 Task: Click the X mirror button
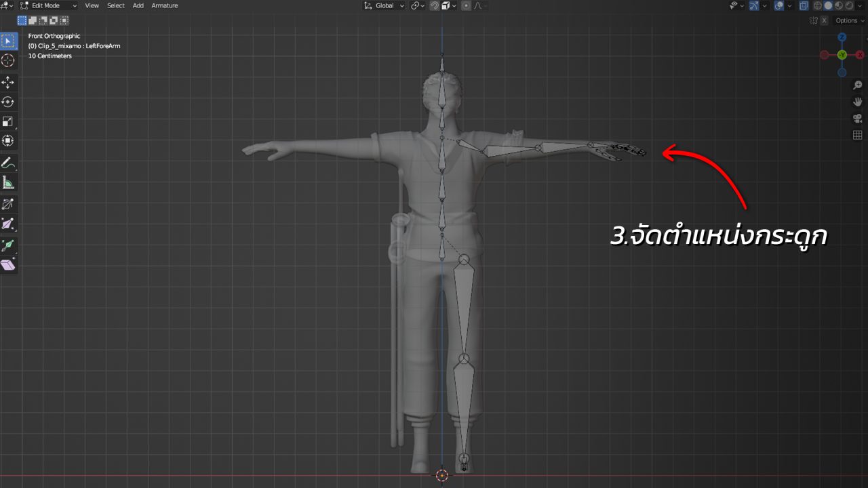824,20
